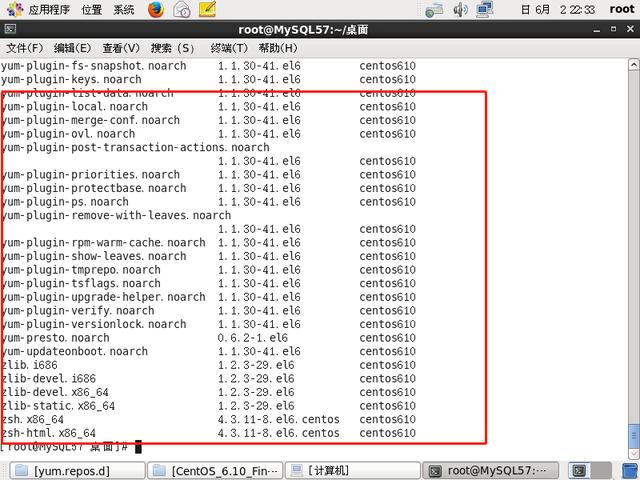Screen dimensions: 640x480
Task: Click yum-plugin-versionlock.noarch text
Action: 93,324
